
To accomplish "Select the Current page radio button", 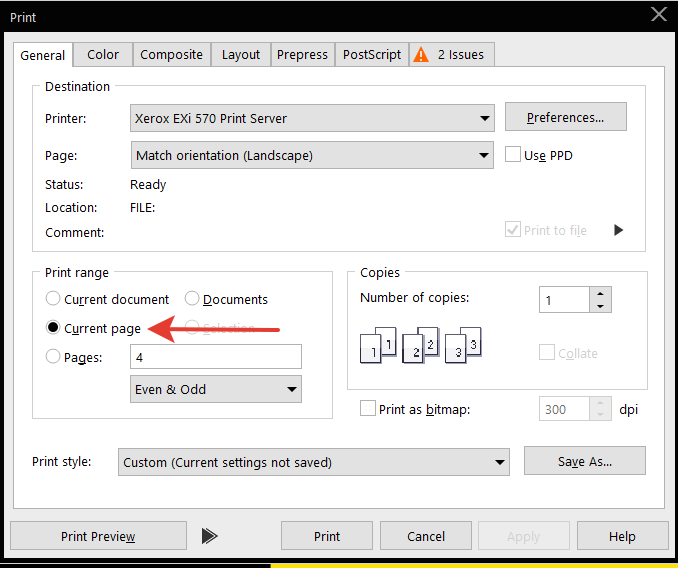I will 53,328.
